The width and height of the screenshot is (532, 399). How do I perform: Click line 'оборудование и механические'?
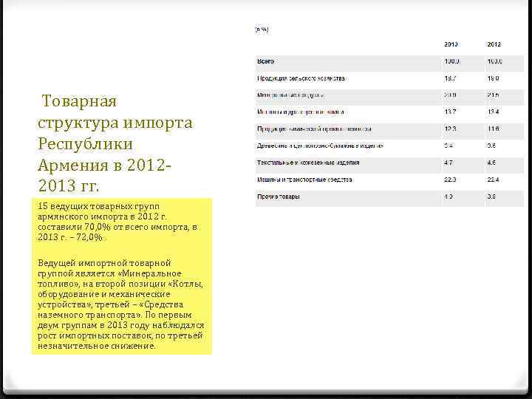(104, 294)
